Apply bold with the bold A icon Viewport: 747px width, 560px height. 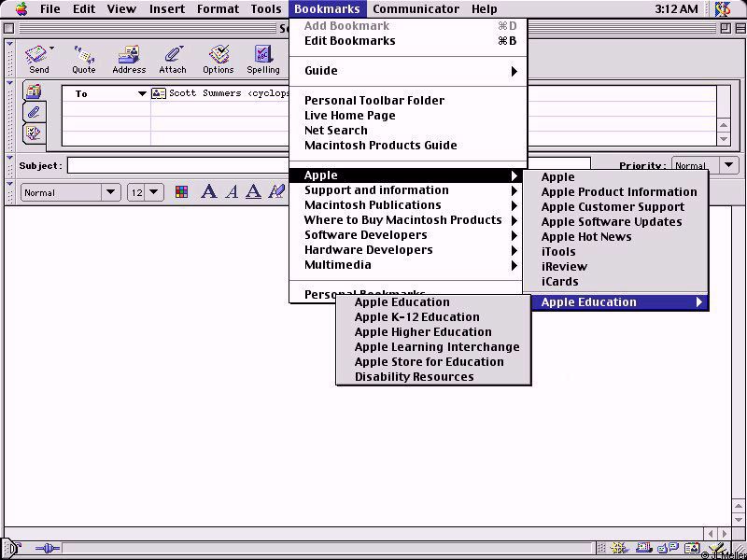(208, 192)
